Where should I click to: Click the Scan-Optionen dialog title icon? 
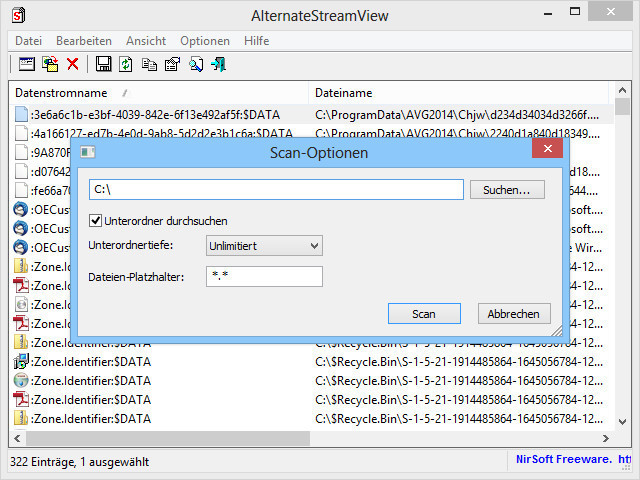(x=87, y=152)
